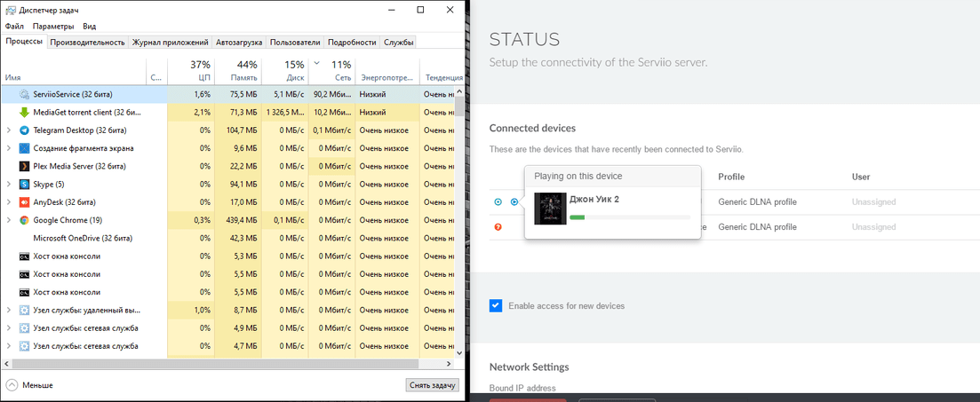
Task: Sort processes by Диск column header
Action: point(285,71)
